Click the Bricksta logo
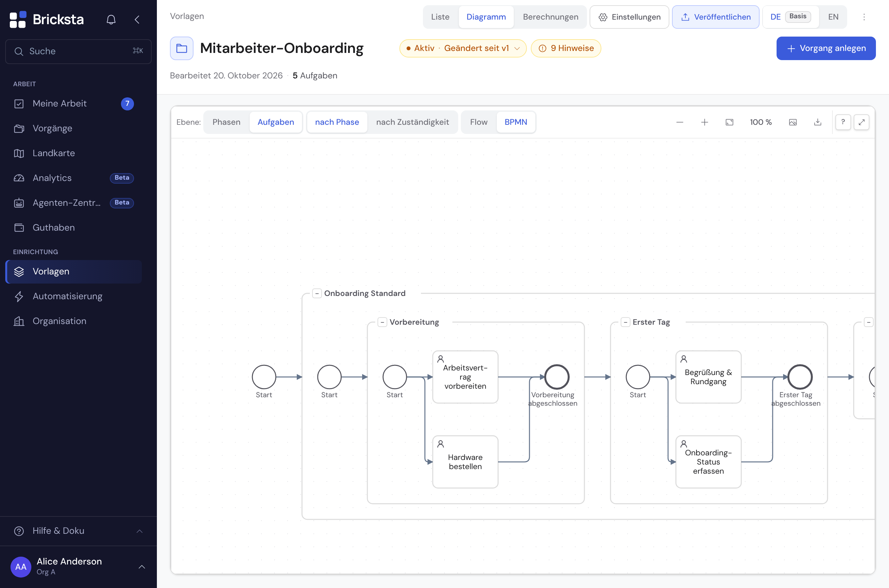The height and width of the screenshot is (588, 889). click(x=46, y=20)
